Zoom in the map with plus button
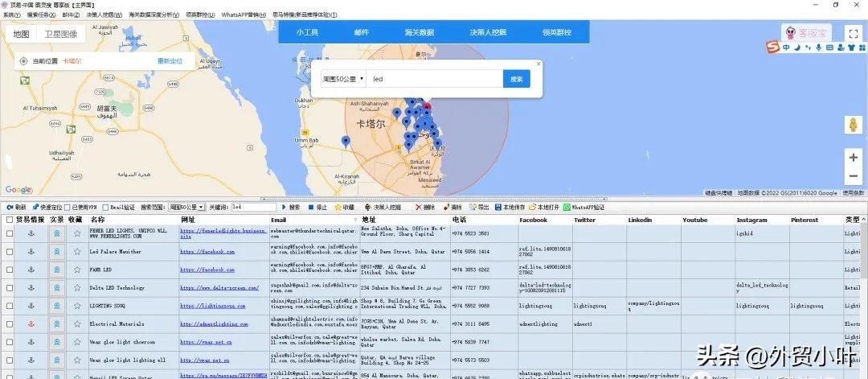 click(852, 158)
